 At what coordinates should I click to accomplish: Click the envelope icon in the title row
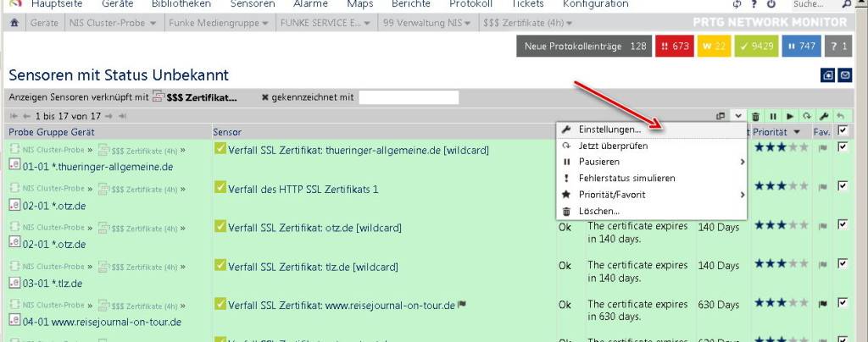point(845,75)
